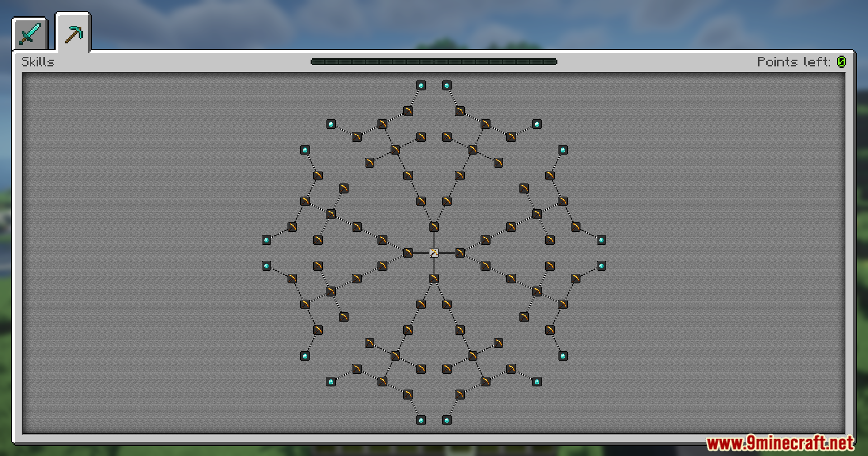Choose the skill node immediately right of root

point(459,253)
